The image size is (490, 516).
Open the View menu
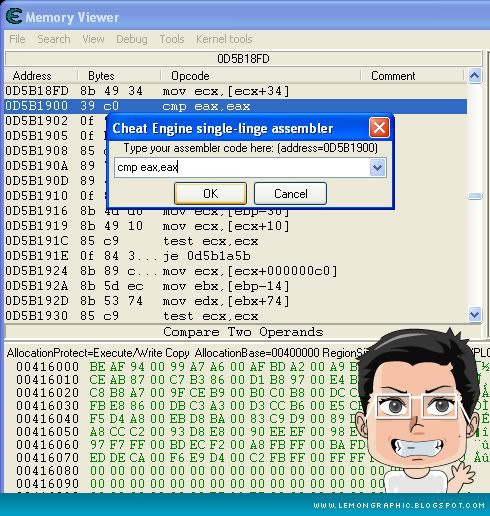pyautogui.click(x=93, y=39)
